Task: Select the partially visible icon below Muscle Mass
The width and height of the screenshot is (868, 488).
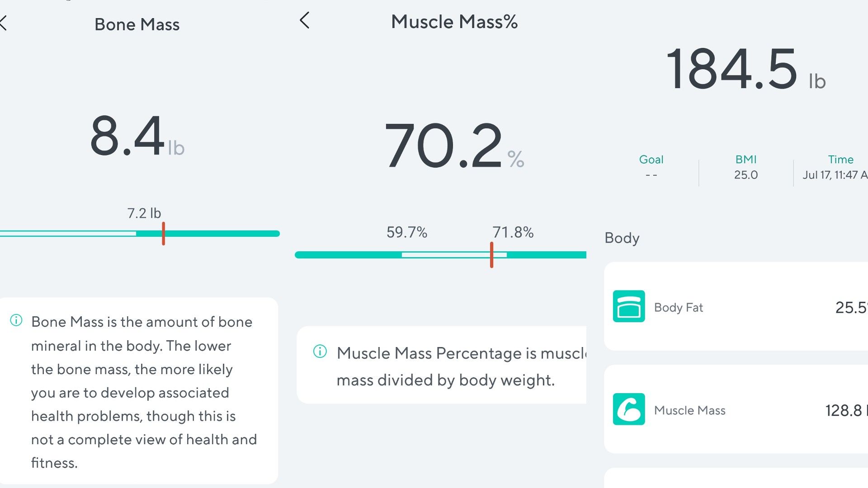Action: pos(628,483)
